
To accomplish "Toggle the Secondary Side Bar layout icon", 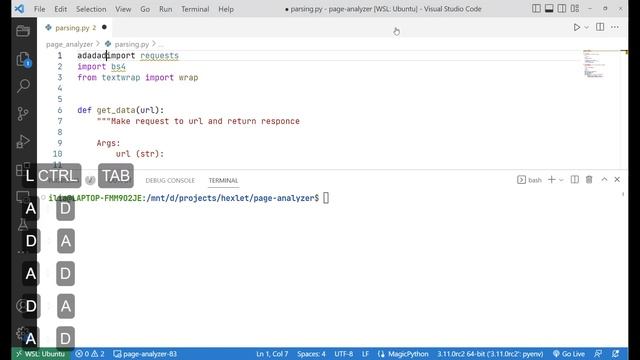I will click(x=562, y=9).
